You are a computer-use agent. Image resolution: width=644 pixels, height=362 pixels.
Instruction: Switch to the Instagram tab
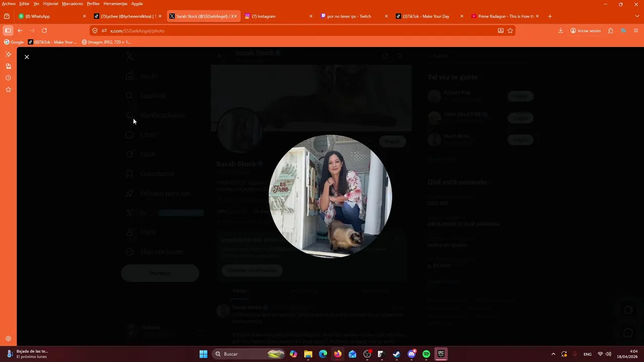pos(279,16)
